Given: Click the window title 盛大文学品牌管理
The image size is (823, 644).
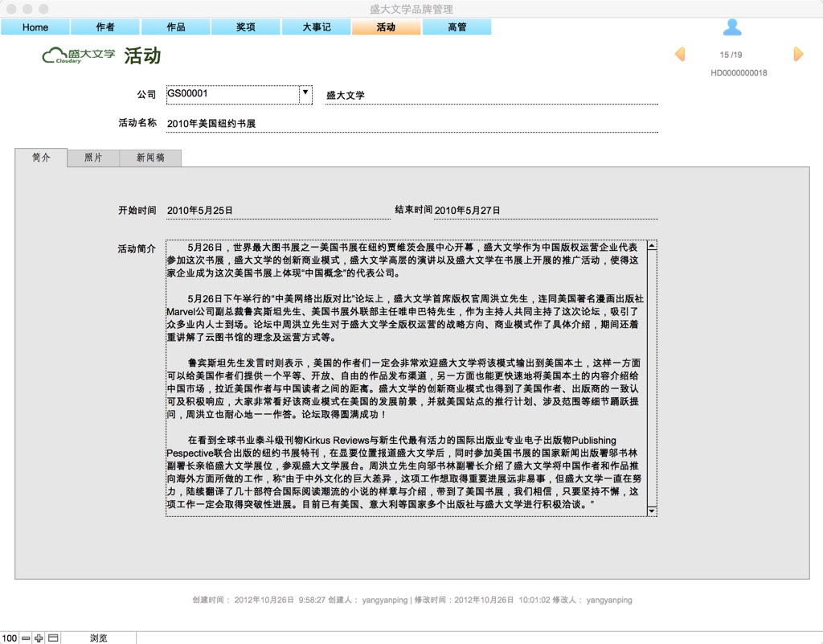Looking at the screenshot, I should (411, 9).
